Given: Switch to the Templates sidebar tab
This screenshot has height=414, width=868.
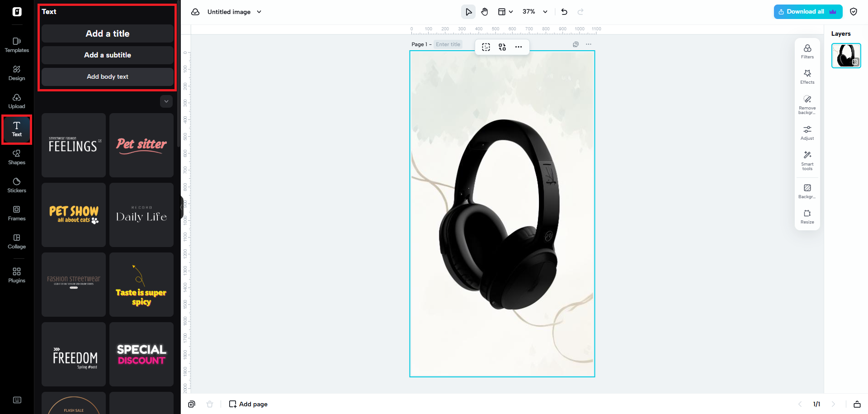Looking at the screenshot, I should click(16, 45).
